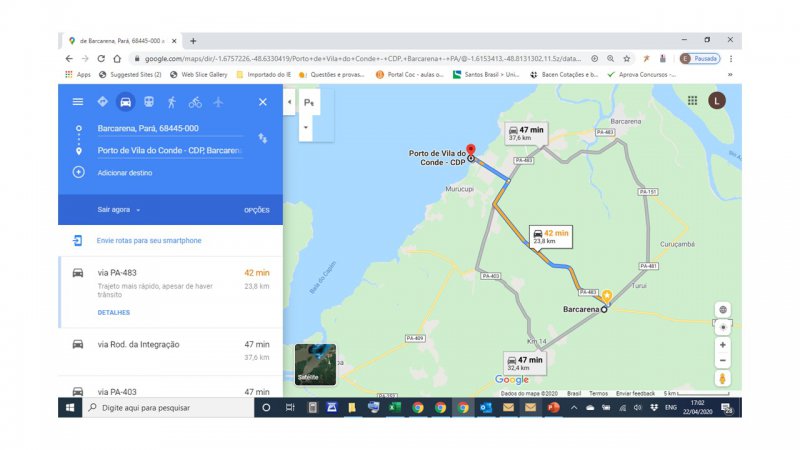Switch to cycling travel mode

click(195, 102)
